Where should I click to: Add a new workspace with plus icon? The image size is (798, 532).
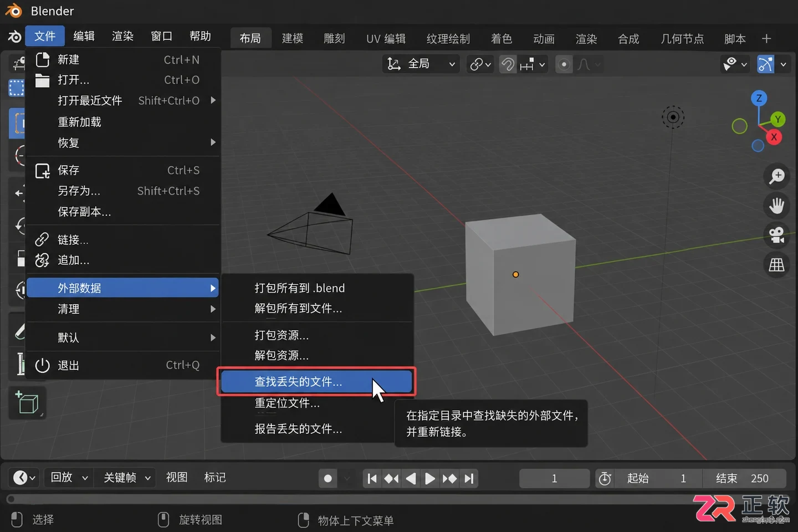(x=766, y=38)
